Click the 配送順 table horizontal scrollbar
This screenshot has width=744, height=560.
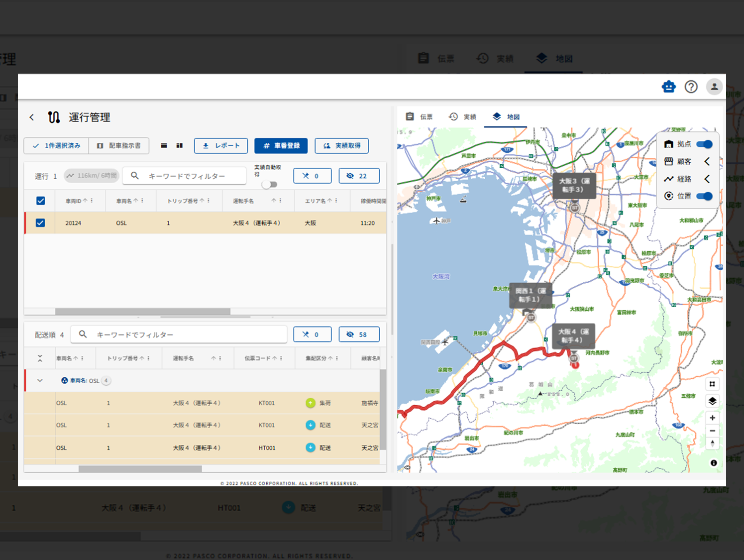[x=140, y=469]
